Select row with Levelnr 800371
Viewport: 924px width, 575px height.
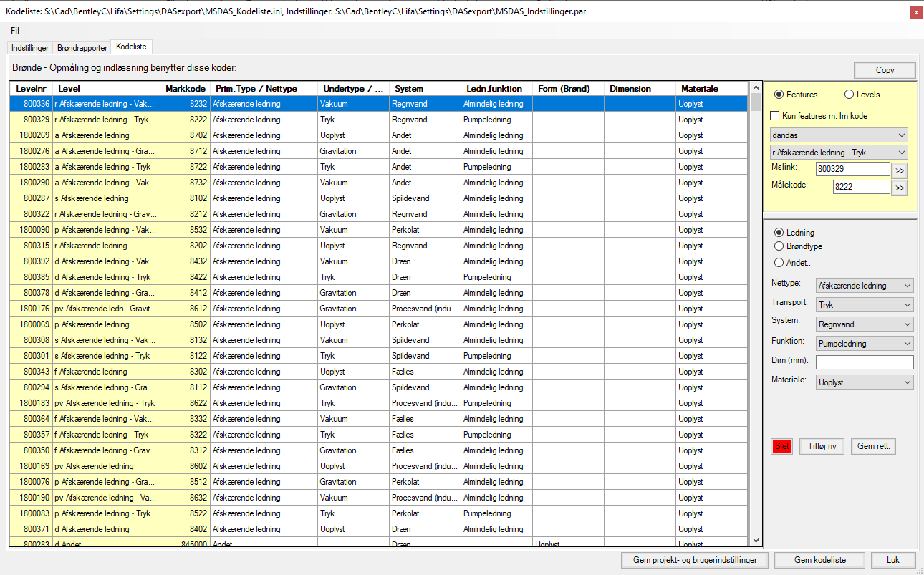(x=378, y=529)
